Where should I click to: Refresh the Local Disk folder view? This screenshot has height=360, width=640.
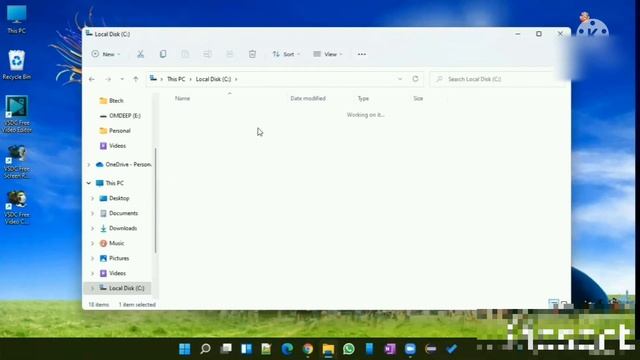pos(416,79)
